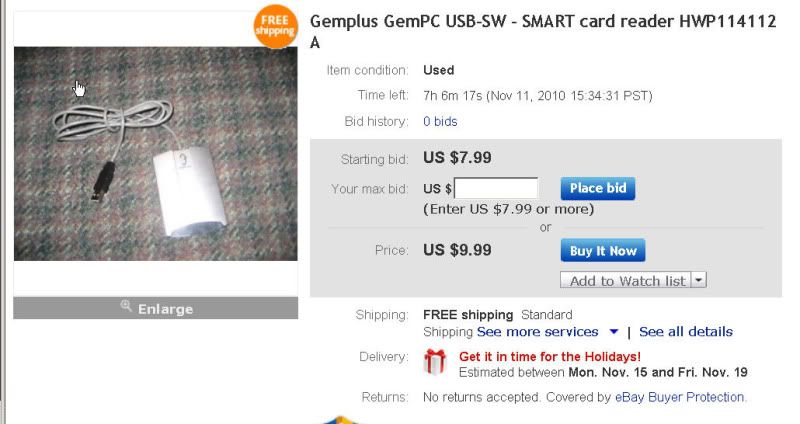Click the magnifier icon beside Enlarge
Image resolution: width=800 pixels, height=424 pixels.
(126, 307)
